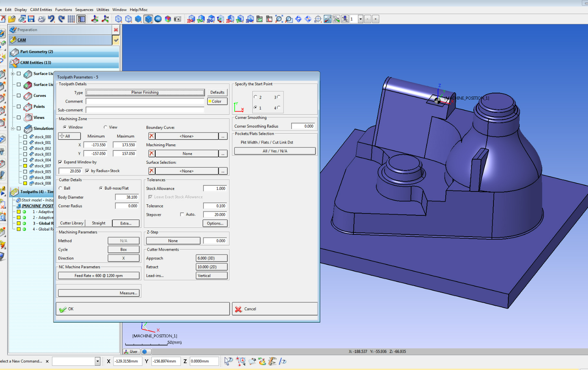Click the yellow Color button
Screen dimensions: 588x370
point(217,101)
